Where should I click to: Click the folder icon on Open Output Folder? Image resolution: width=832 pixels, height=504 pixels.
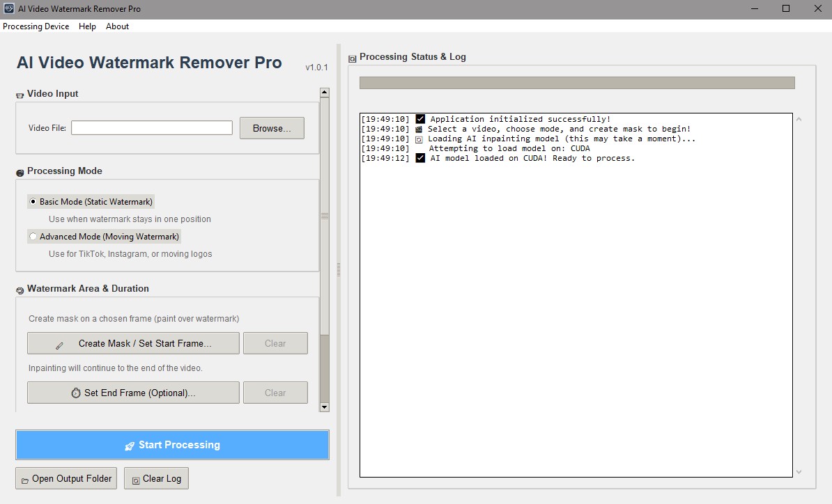pyautogui.click(x=25, y=480)
